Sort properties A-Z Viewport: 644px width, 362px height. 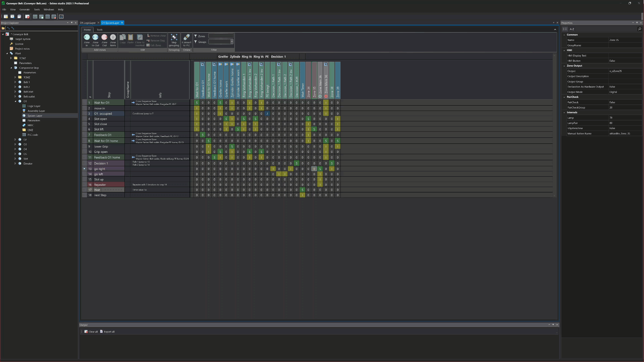(x=572, y=29)
